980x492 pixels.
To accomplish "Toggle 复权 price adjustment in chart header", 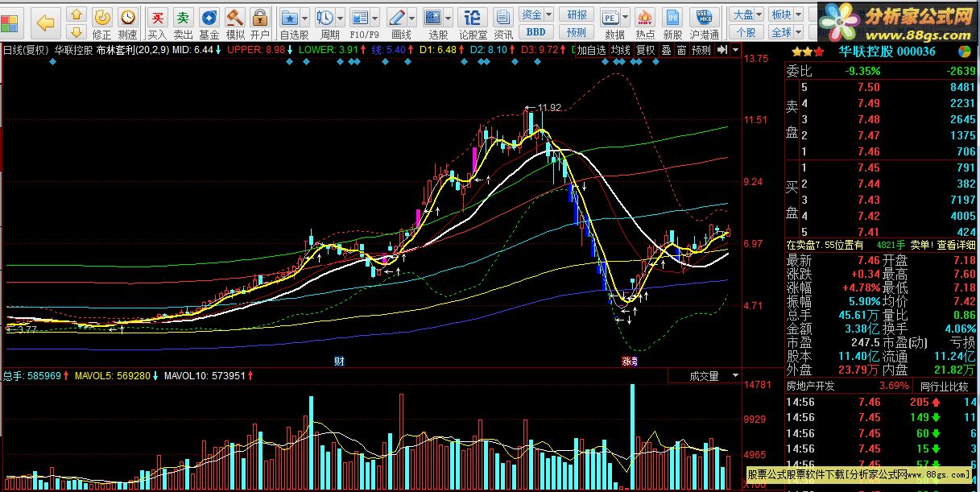I will pyautogui.click(x=645, y=50).
